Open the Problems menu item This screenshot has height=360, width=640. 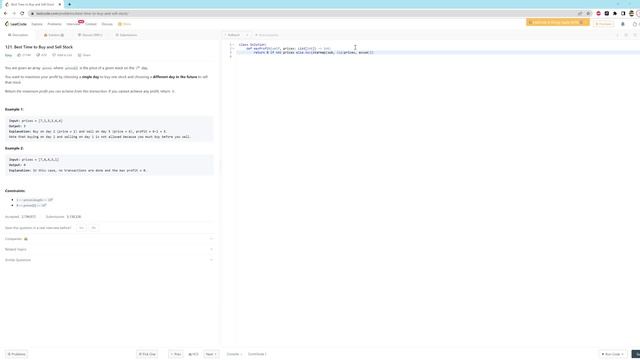click(54, 24)
